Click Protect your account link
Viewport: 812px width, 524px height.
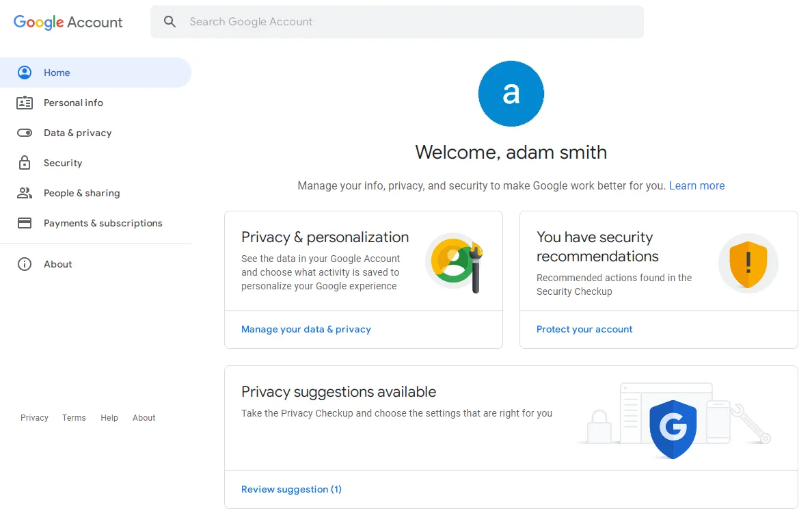point(584,329)
